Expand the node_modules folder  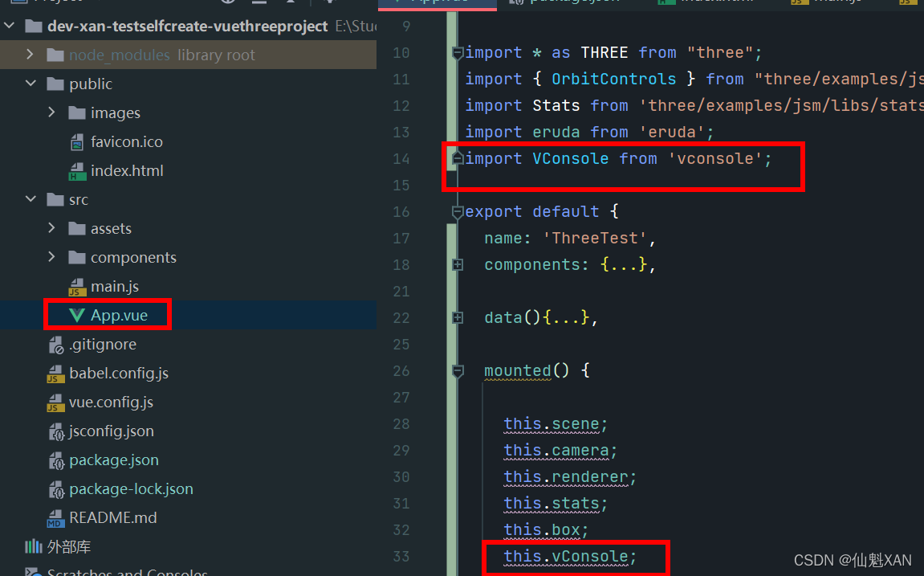30,55
